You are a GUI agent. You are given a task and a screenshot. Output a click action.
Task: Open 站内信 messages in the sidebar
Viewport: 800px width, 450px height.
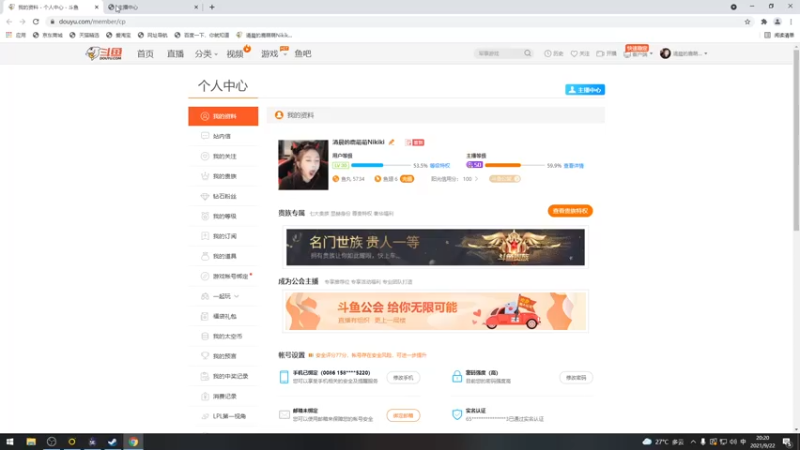pos(223,136)
